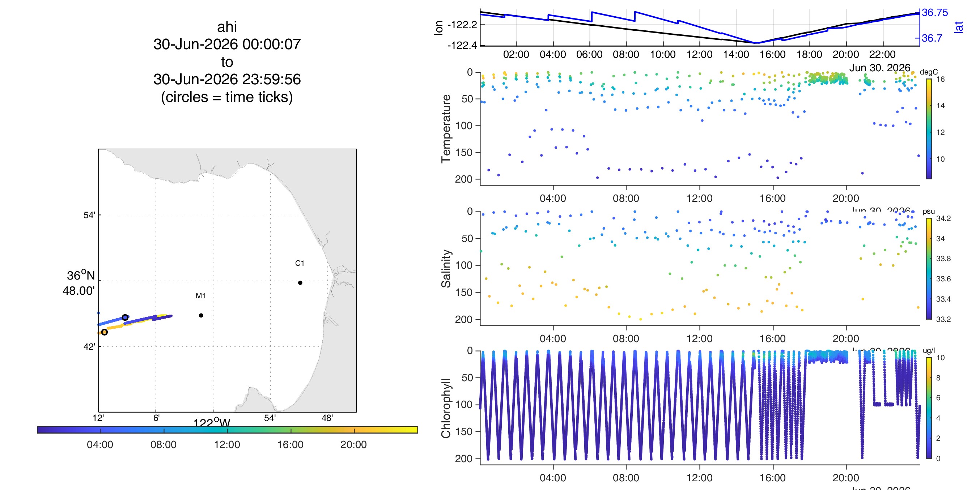Click the blue lat axis label
The height and width of the screenshot is (490, 980).
pos(959,27)
